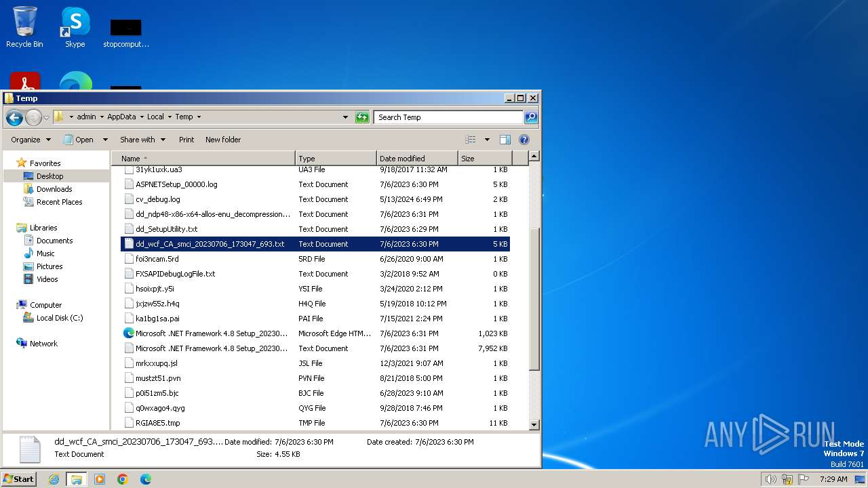The image size is (868, 488).
Task: Select the foi3ncam.5rd file icon
Action: tap(130, 259)
